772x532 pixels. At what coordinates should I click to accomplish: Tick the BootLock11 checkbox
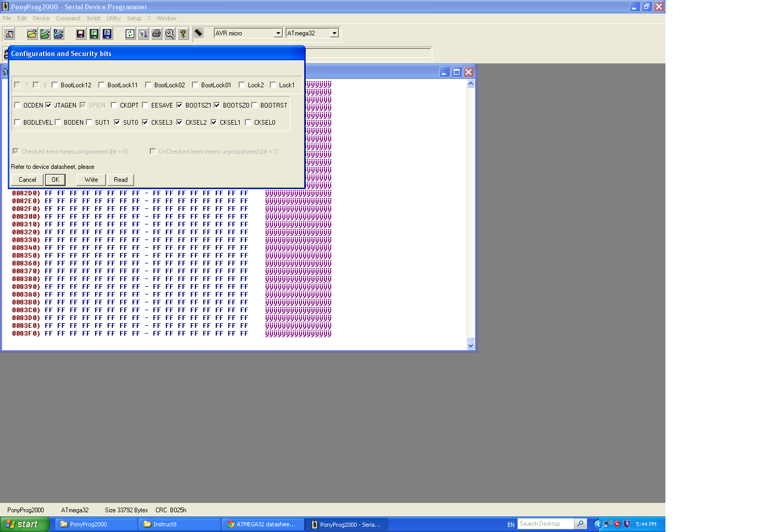click(x=101, y=85)
